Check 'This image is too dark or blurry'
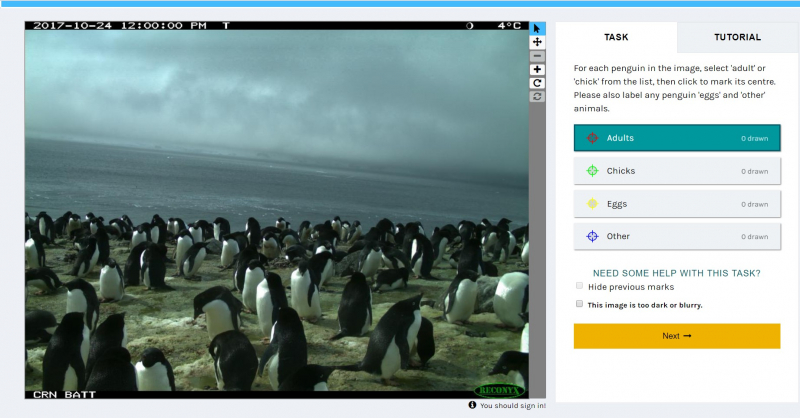This screenshot has width=800, height=418. 579,304
